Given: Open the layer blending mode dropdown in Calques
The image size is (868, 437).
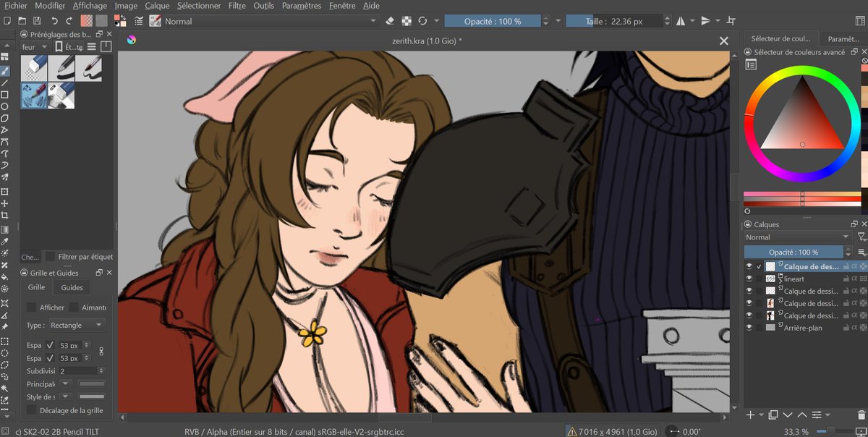Looking at the screenshot, I should (x=798, y=237).
